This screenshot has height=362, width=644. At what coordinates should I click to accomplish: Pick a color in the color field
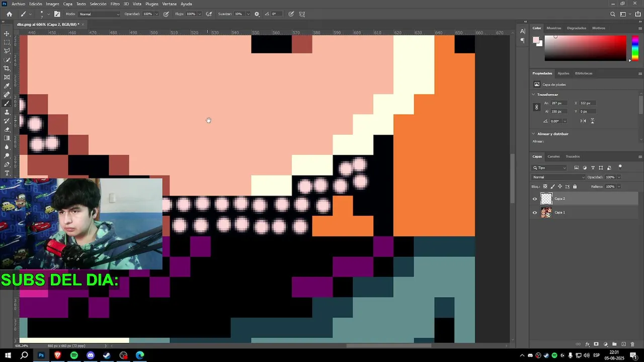pyautogui.click(x=585, y=48)
